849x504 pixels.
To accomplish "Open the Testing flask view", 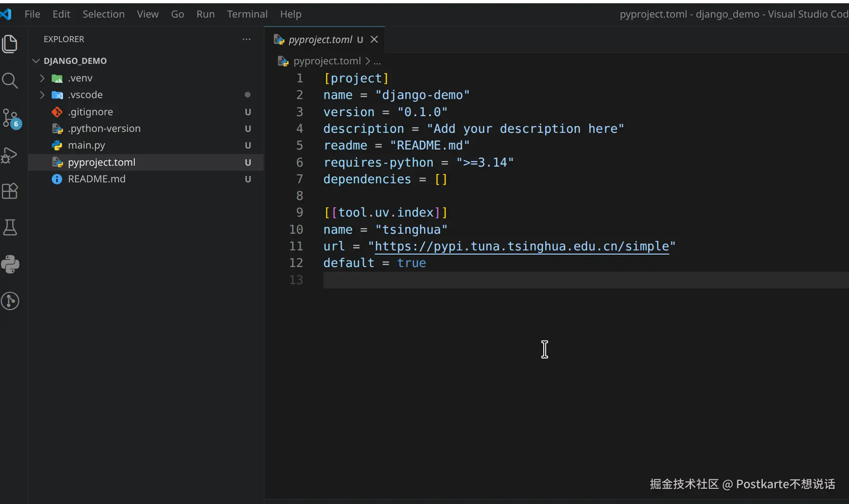I will [x=10, y=227].
